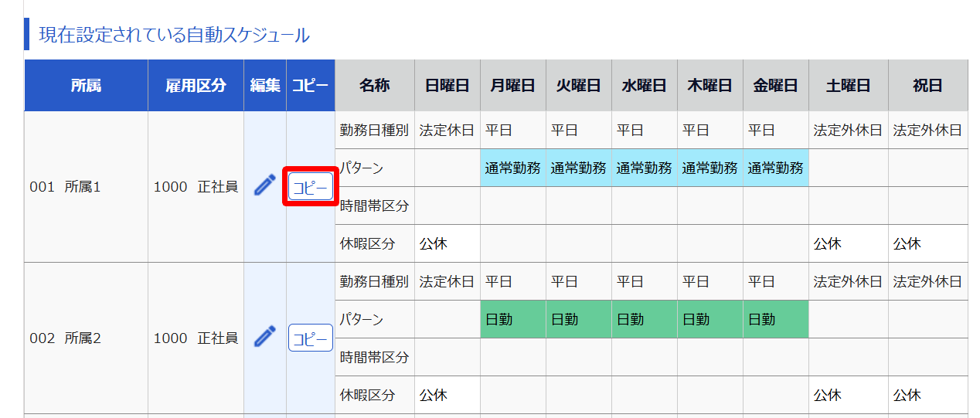Click 休暇区分 label in 所属1 row
The height and width of the screenshot is (418, 980).
367,243
